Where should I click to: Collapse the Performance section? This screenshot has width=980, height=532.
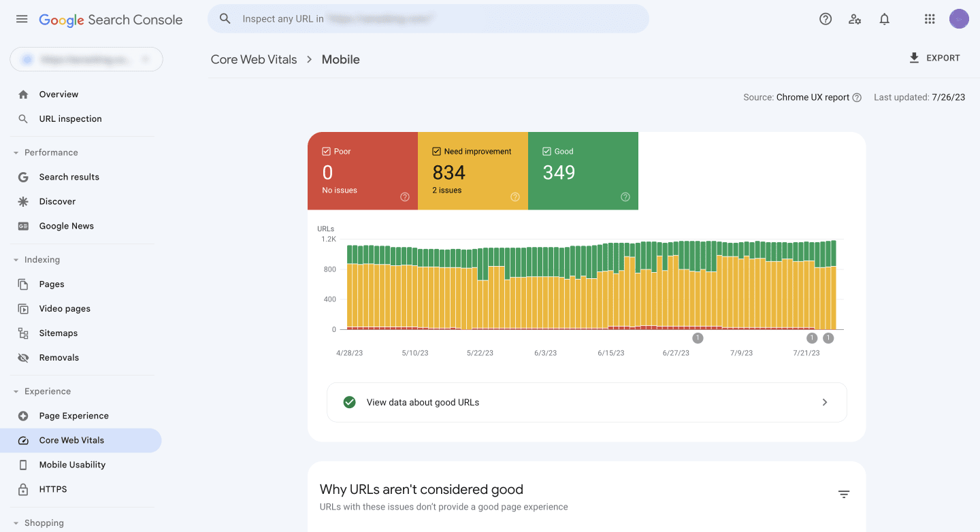point(16,153)
